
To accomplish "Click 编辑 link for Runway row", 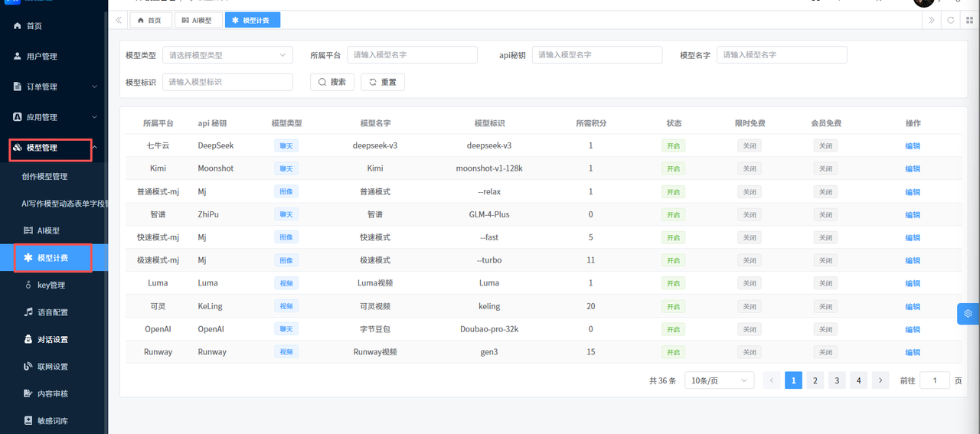I will 913,352.
